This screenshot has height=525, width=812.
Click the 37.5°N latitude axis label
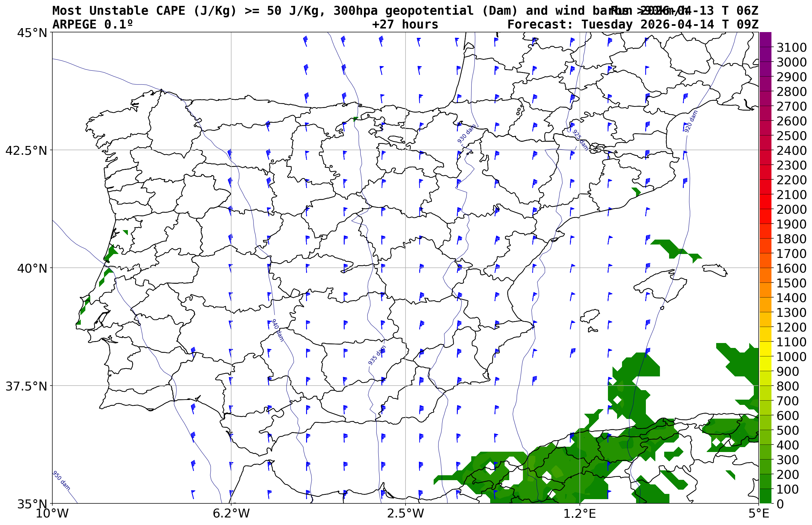coord(26,387)
